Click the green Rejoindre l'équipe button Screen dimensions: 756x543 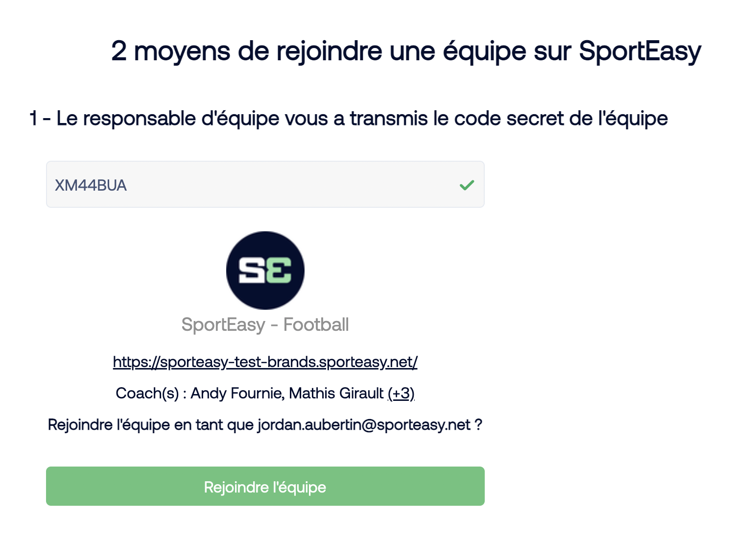pyautogui.click(x=265, y=486)
